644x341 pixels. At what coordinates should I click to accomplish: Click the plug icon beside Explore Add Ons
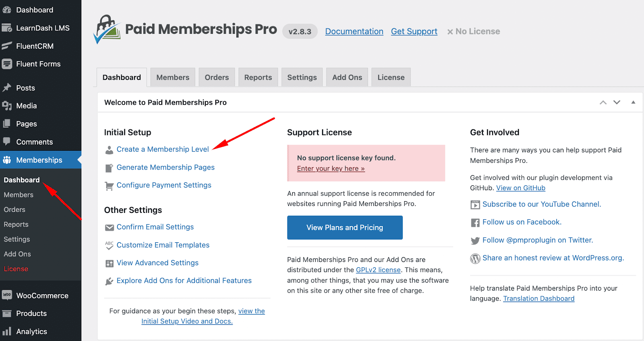tap(109, 281)
